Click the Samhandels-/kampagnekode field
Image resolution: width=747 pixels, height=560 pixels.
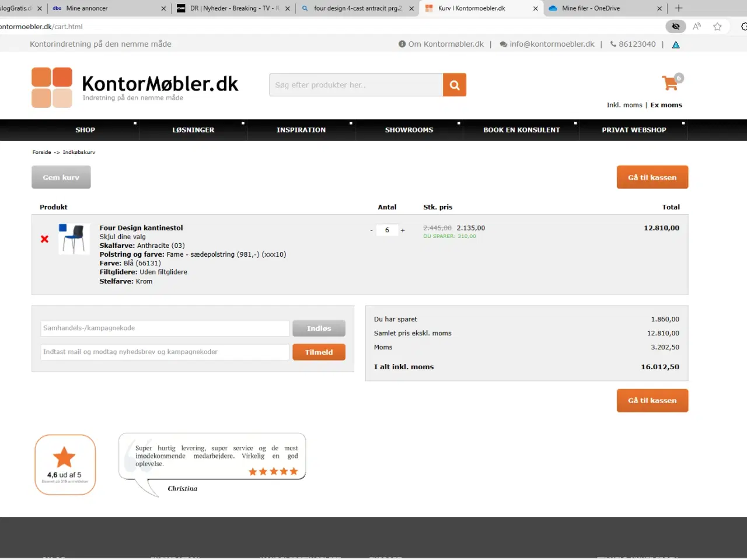tap(165, 328)
